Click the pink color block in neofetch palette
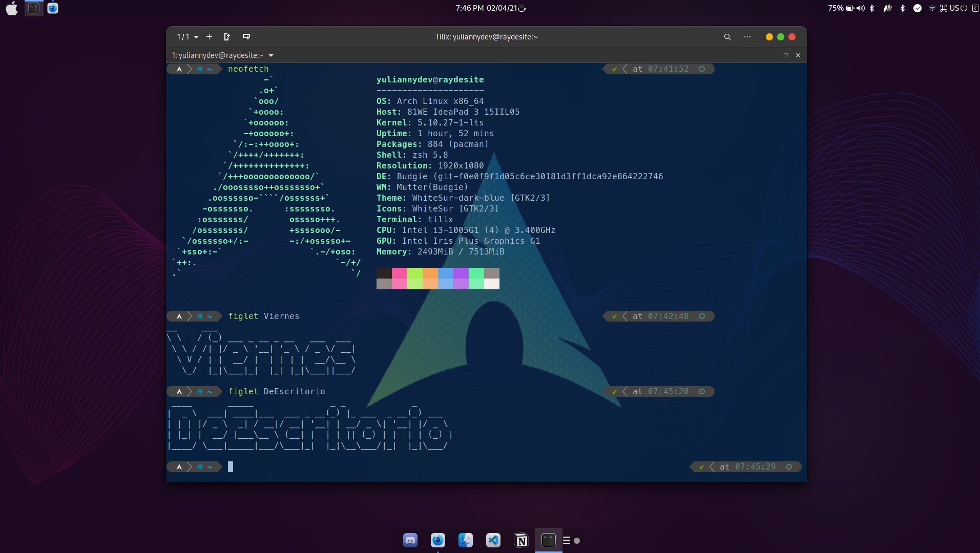This screenshot has height=553, width=980. coord(399,273)
